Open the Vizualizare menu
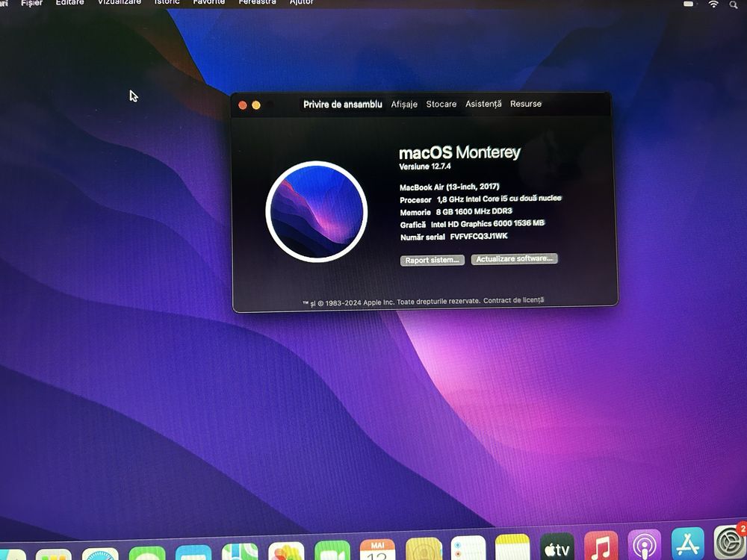The image size is (747, 560). (119, 2)
